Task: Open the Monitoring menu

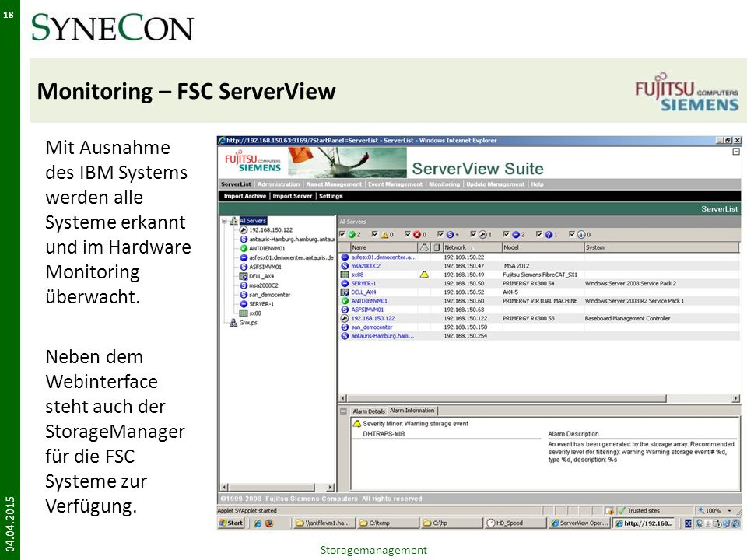Action: (444, 184)
